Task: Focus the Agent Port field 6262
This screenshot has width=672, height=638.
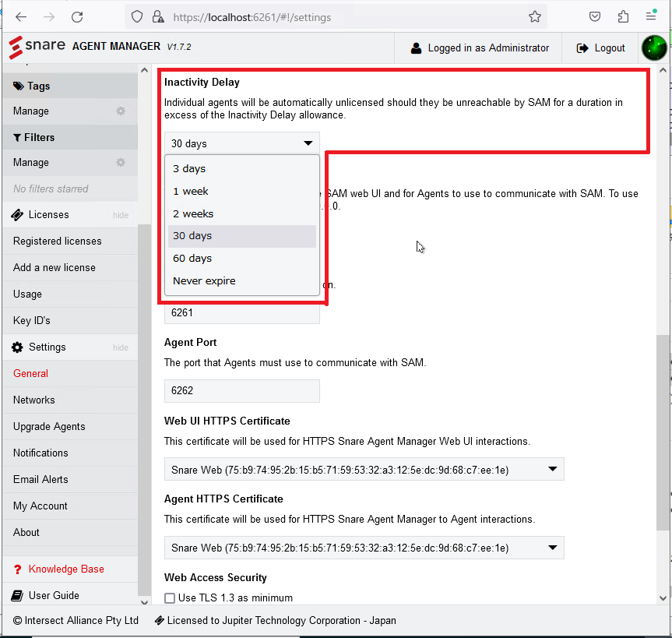Action: (x=241, y=390)
